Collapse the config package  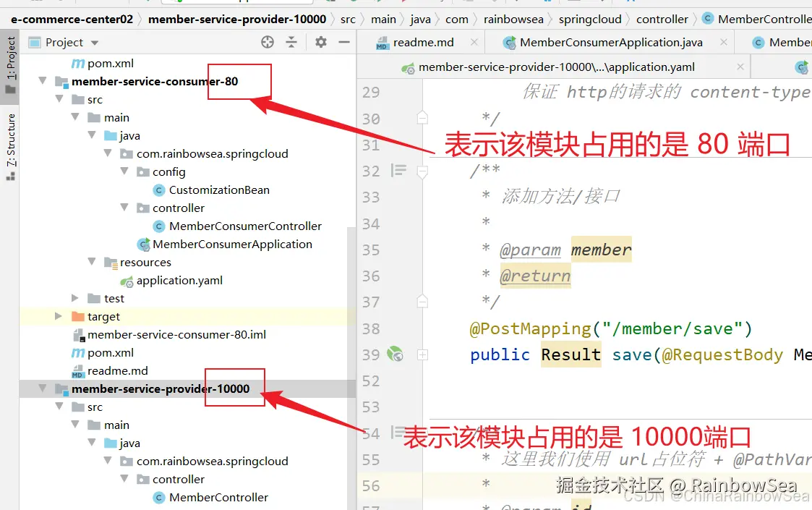click(x=124, y=171)
